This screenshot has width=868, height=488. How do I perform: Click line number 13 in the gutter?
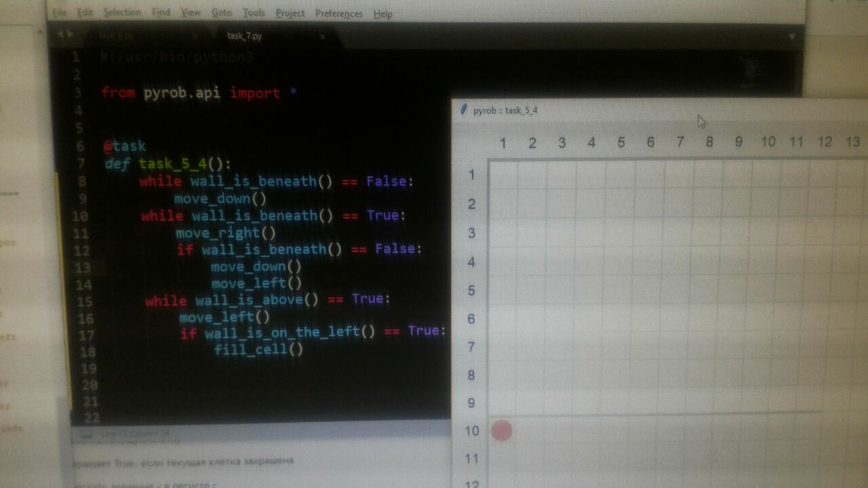pyautogui.click(x=82, y=267)
